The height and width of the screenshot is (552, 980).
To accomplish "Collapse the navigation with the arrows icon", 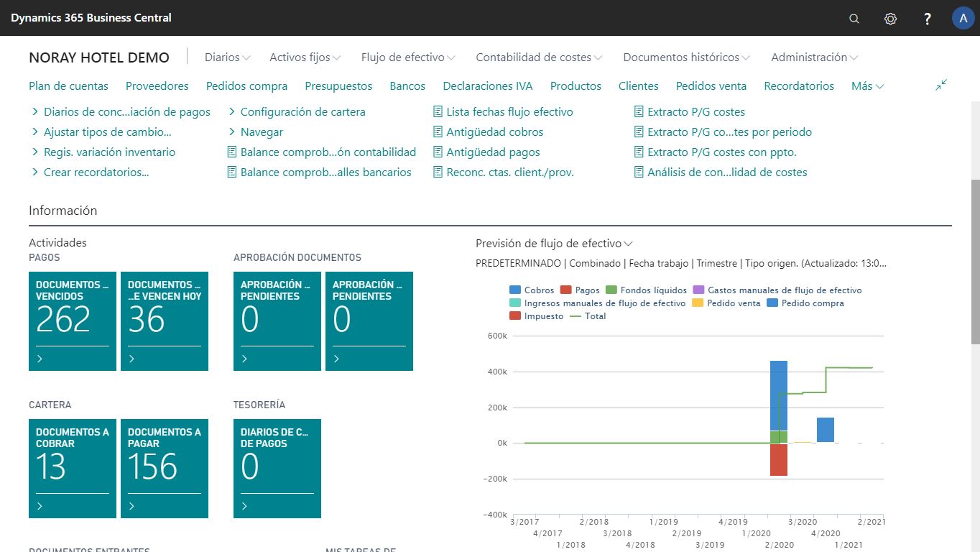I will tap(941, 85).
